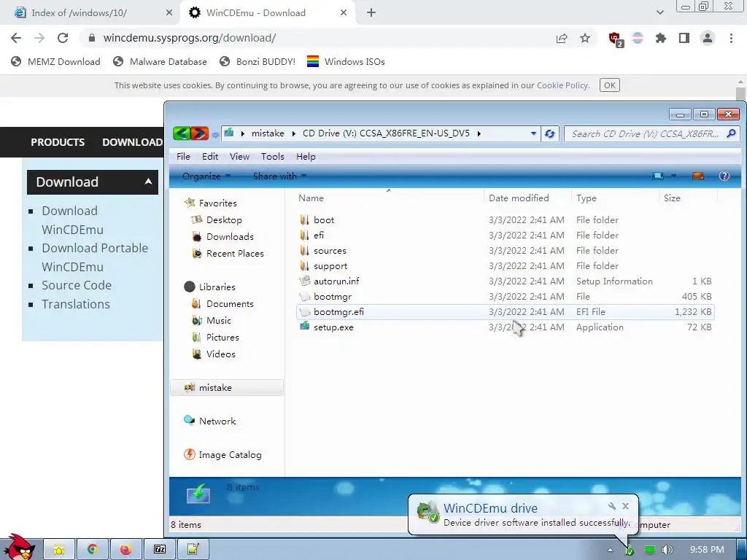Expand breadcrumb arrow after mistake

click(x=293, y=134)
